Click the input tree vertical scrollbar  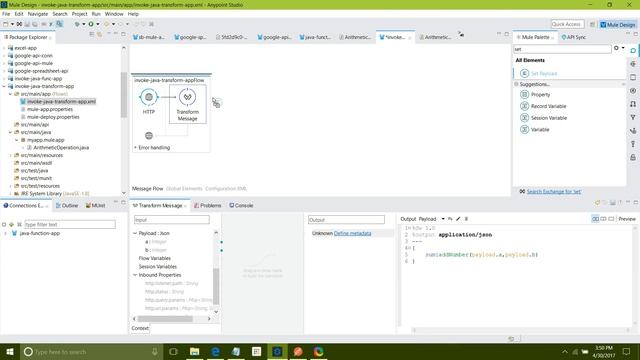(x=216, y=286)
